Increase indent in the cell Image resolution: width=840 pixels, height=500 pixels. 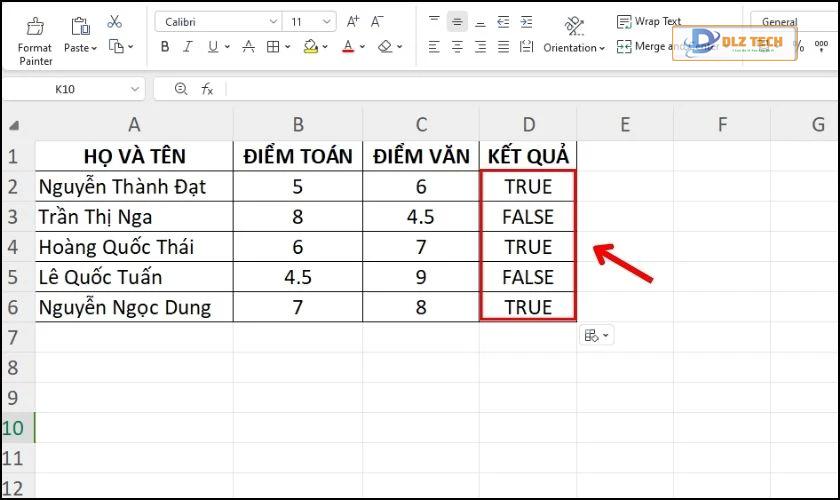(x=527, y=21)
